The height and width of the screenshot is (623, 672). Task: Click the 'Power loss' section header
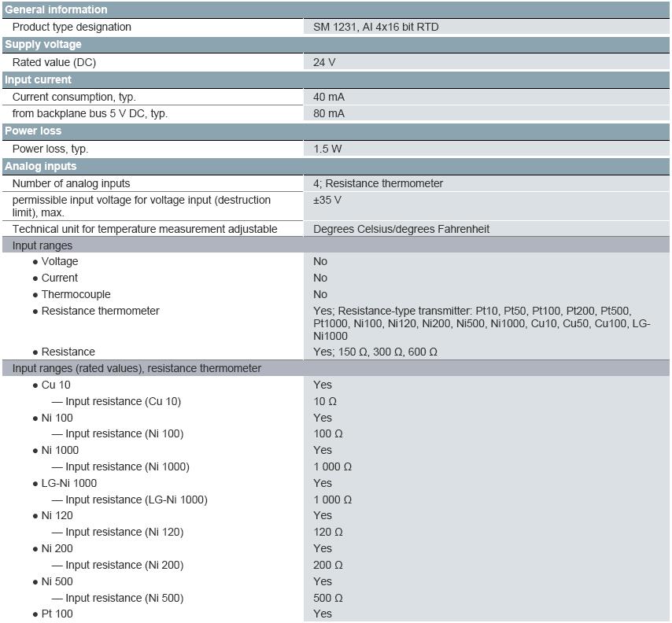pos(335,131)
